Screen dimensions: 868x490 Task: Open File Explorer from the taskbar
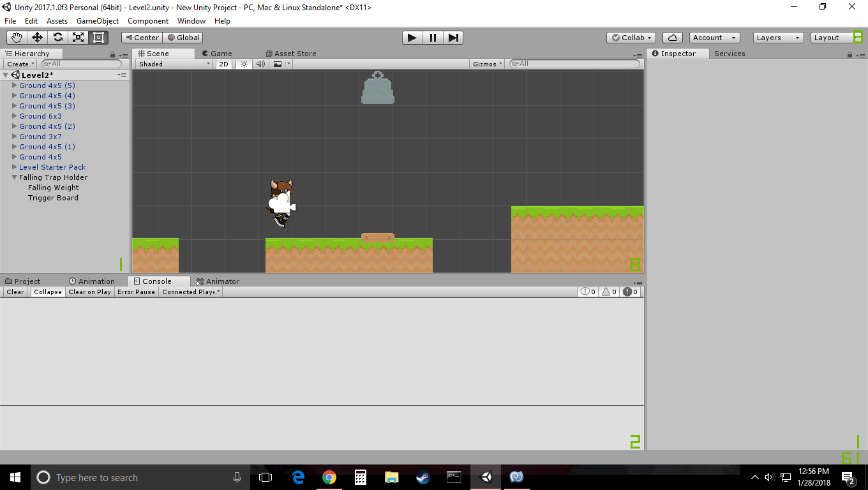[392, 477]
